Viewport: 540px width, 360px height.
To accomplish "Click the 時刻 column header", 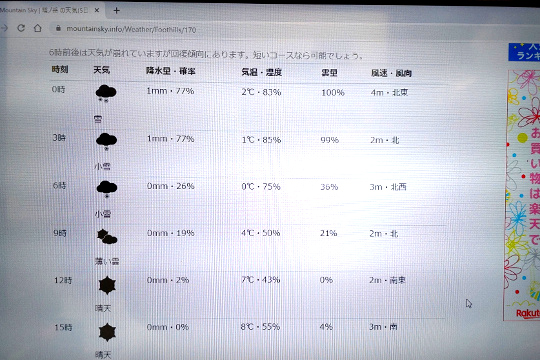I will [60, 69].
